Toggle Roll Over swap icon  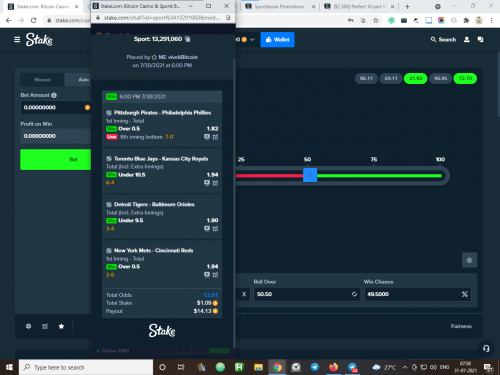pos(354,294)
